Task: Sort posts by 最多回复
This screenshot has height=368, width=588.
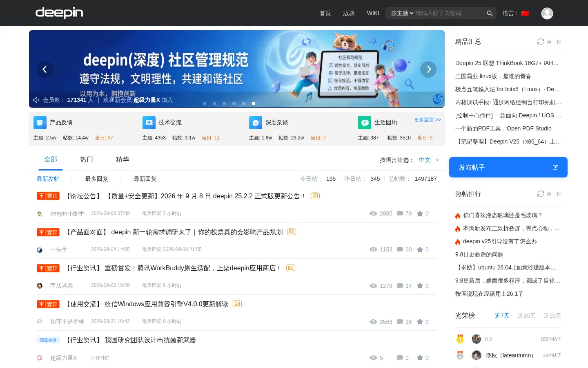Action: point(96,179)
